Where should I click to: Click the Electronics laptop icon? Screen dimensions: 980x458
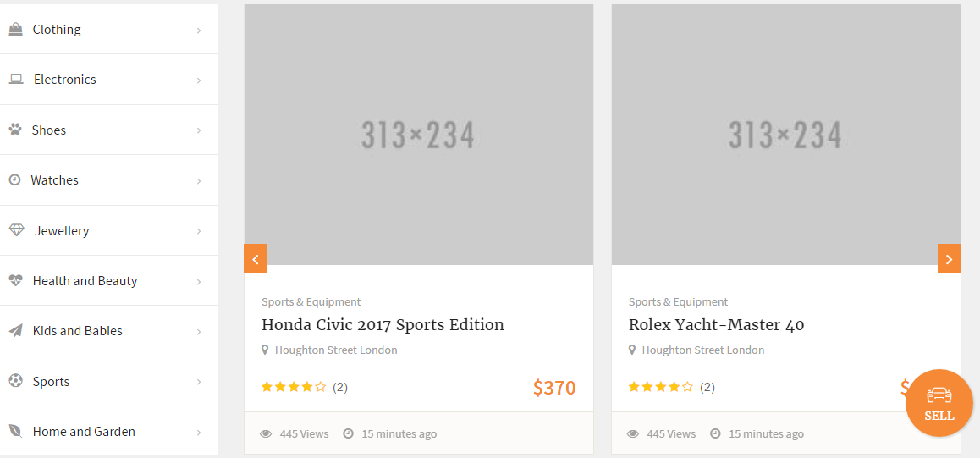[x=16, y=80]
